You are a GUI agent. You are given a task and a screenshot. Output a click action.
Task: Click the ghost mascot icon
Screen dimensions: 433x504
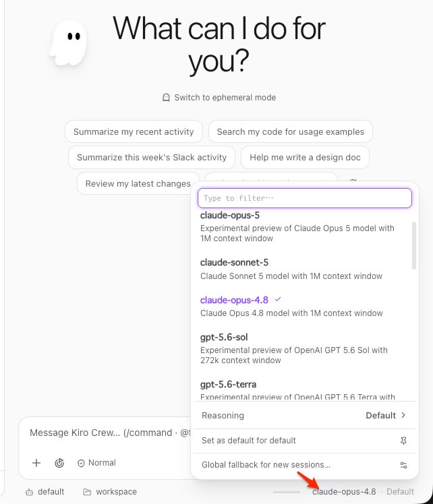68,43
